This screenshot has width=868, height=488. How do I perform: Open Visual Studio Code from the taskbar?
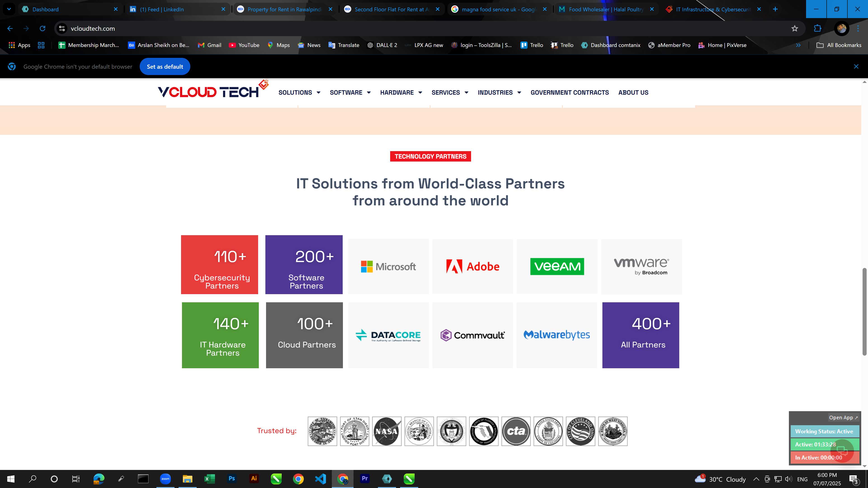[321, 479]
